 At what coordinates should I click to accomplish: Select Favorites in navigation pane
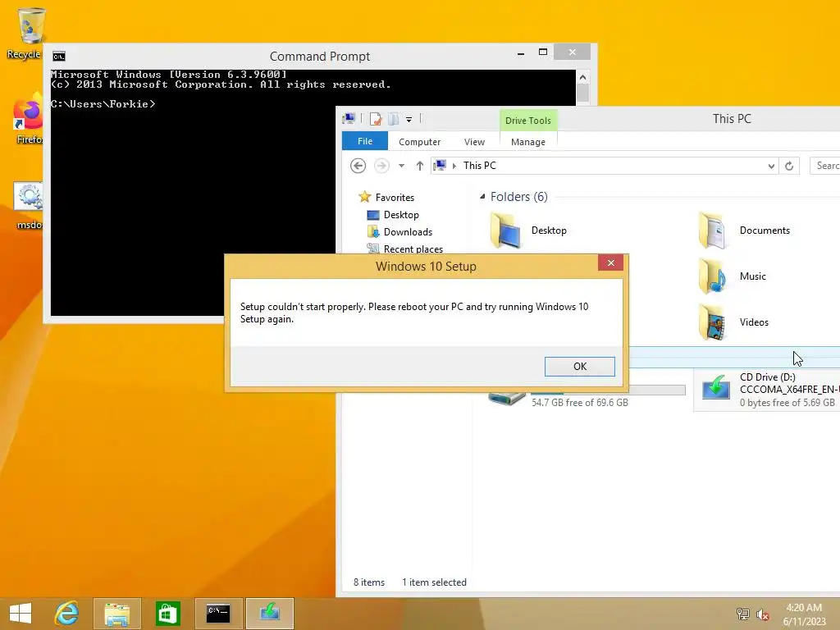[395, 197]
